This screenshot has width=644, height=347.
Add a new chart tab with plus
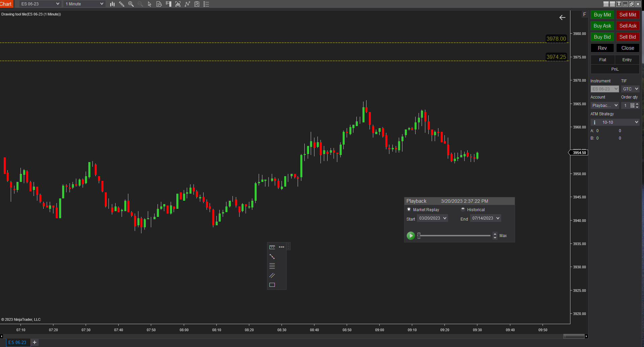tap(35, 342)
